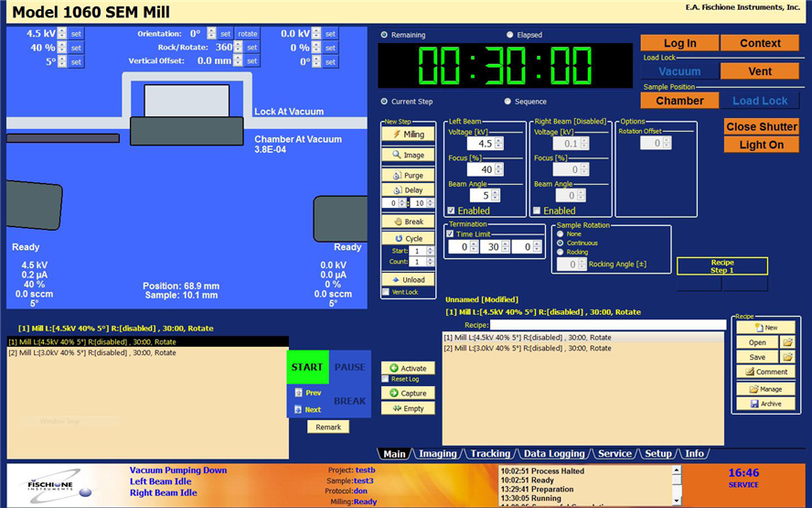The image size is (812, 508).
Task: Select the Remaining time radio button
Action: point(384,35)
